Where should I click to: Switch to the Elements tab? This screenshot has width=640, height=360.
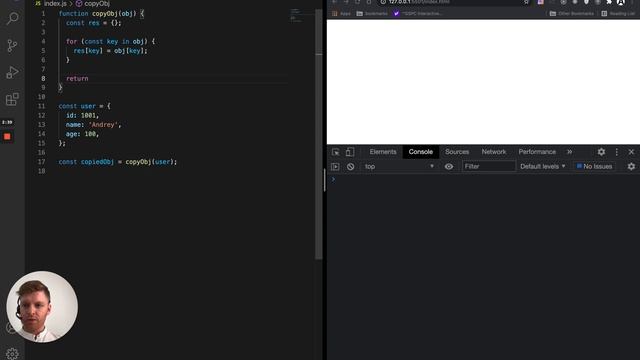tap(383, 152)
